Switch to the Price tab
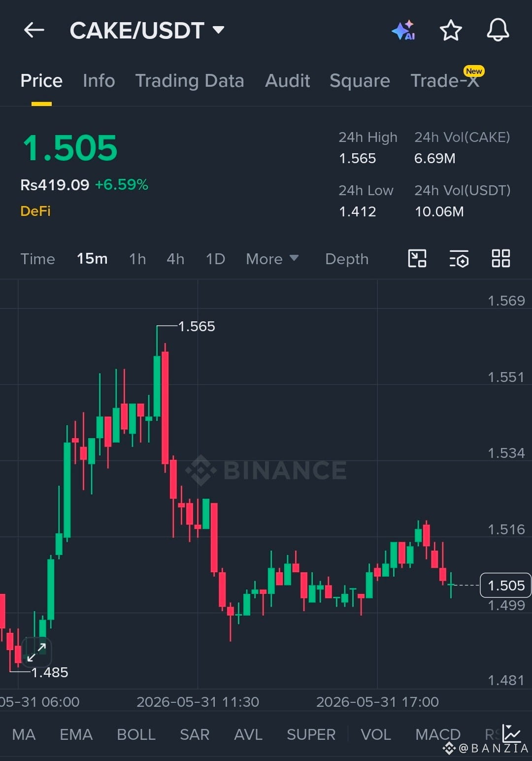 pyautogui.click(x=41, y=81)
